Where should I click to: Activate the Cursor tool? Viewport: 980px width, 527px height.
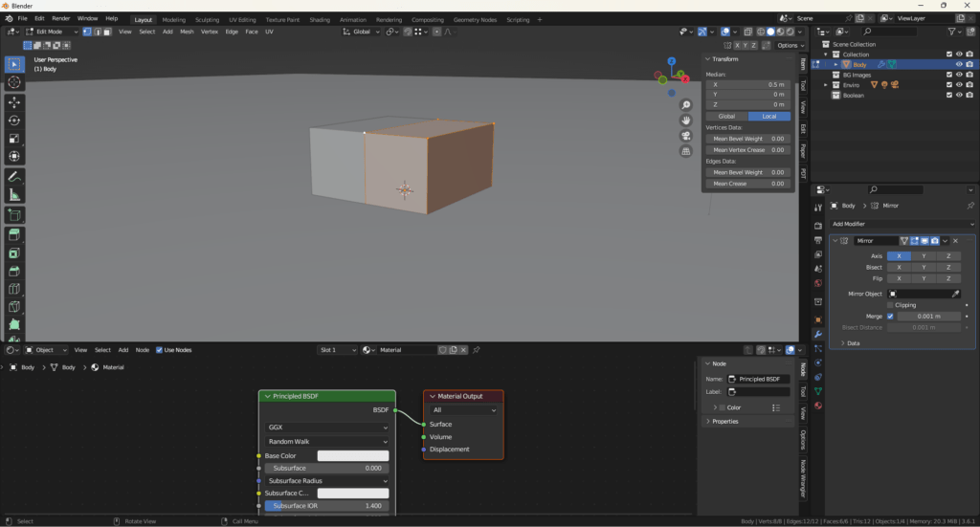[x=14, y=82]
